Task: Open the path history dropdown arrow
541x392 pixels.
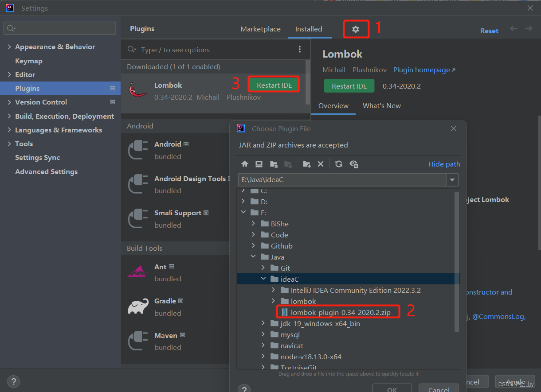Action: pos(452,180)
